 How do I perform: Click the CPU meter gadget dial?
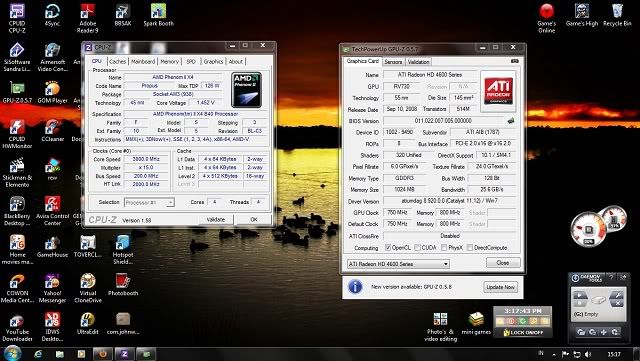588,230
